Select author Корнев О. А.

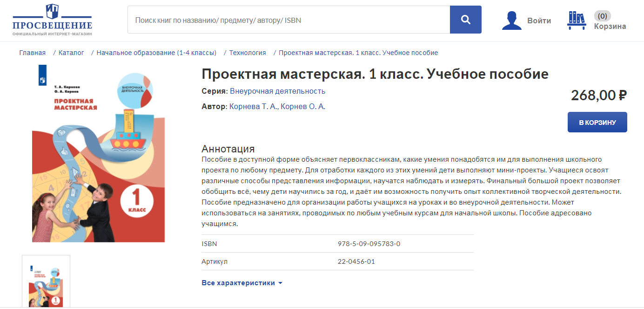(x=303, y=106)
